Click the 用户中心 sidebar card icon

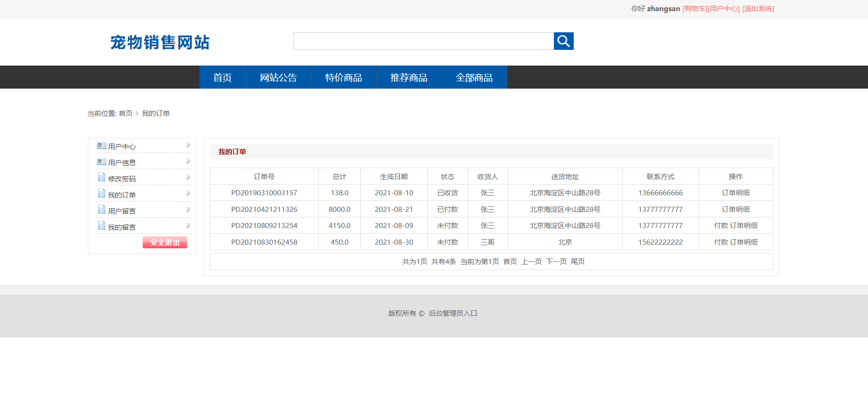click(102, 146)
